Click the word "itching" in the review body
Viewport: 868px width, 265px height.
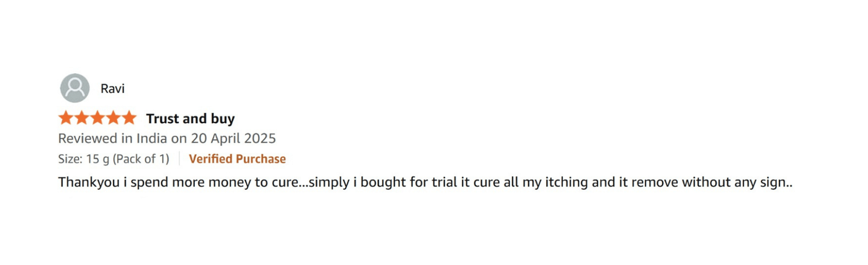point(566,182)
